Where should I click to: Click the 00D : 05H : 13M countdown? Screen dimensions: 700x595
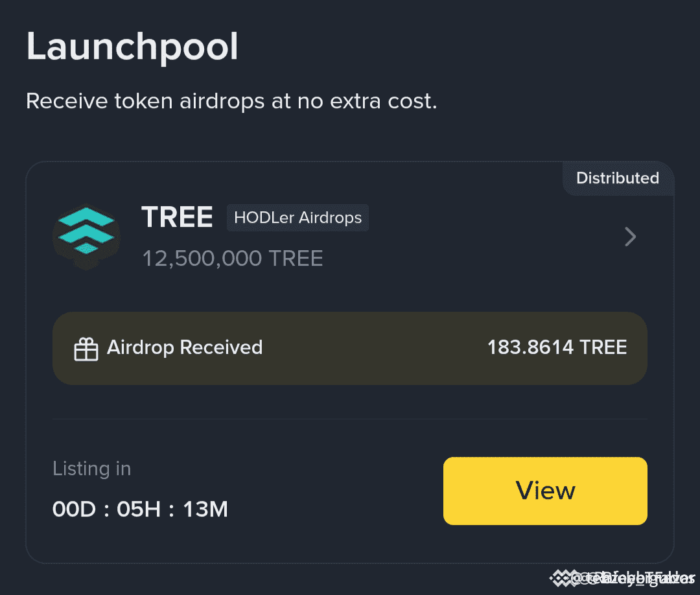point(140,509)
